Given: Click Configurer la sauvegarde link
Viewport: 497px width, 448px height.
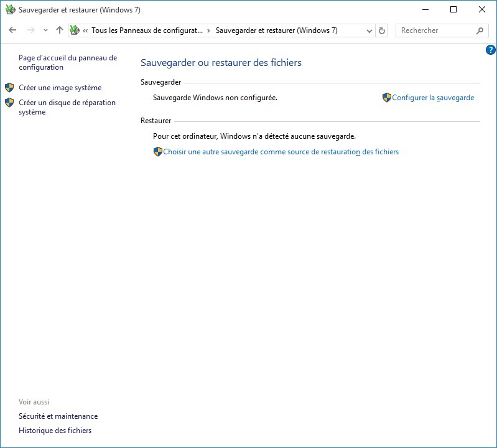Looking at the screenshot, I should point(433,98).
